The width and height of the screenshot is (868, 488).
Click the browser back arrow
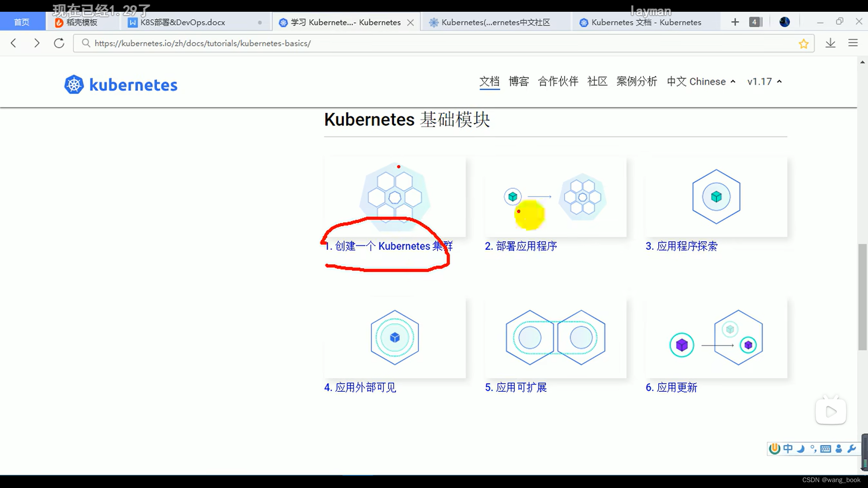14,43
